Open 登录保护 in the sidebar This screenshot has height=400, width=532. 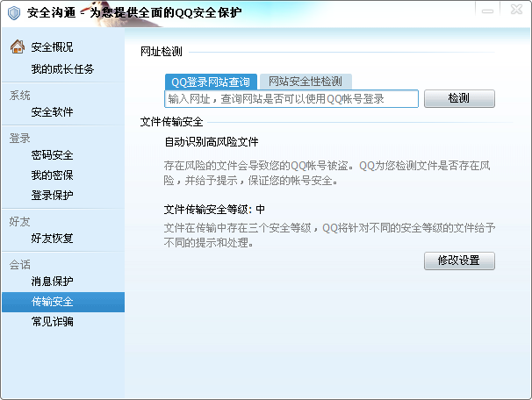(52, 195)
